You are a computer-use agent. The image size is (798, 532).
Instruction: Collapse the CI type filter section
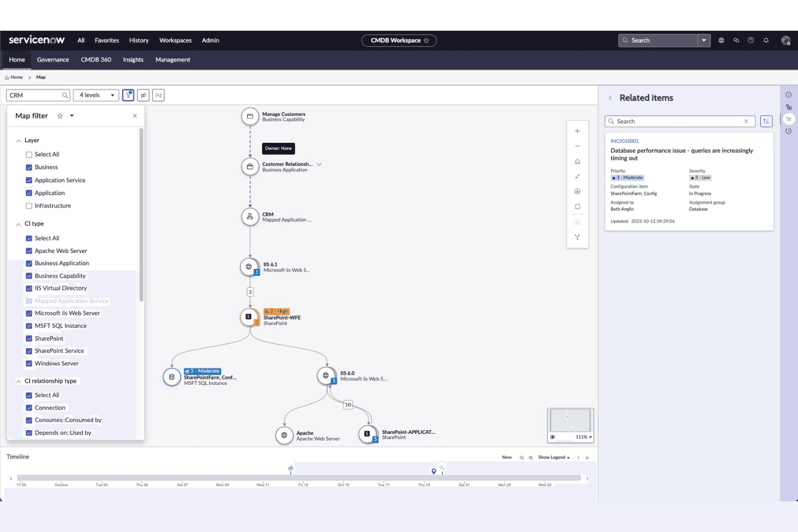coord(18,224)
